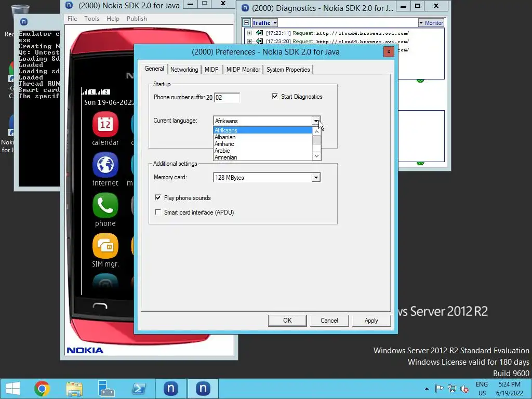Show hidden tray icons arrow

coord(427,389)
